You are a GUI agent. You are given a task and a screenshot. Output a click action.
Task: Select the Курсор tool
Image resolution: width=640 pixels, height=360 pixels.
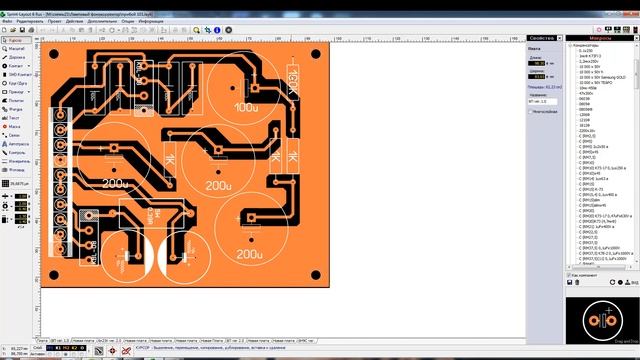coord(16,40)
